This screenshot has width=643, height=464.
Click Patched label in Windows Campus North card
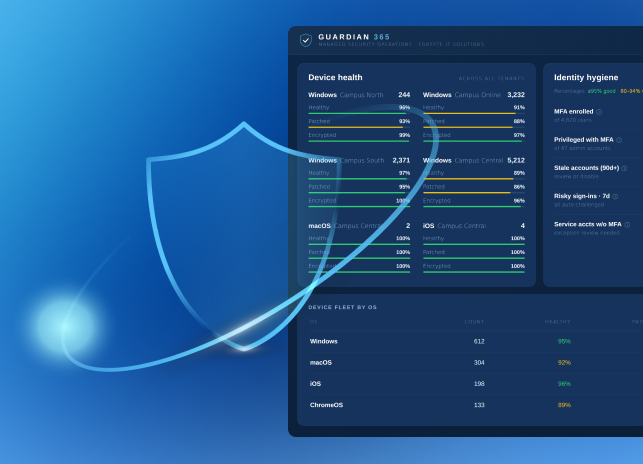pos(319,121)
